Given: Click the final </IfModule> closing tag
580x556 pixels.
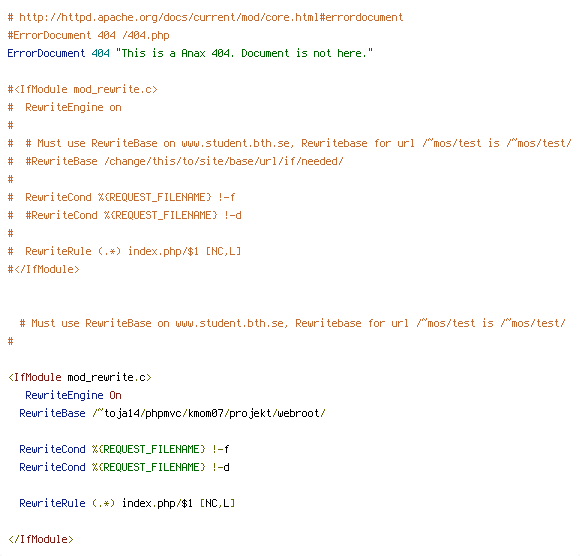Looking at the screenshot, I should (41, 539).
